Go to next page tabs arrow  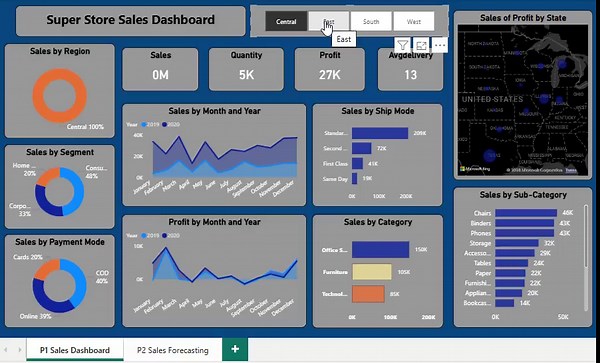tap(20, 350)
